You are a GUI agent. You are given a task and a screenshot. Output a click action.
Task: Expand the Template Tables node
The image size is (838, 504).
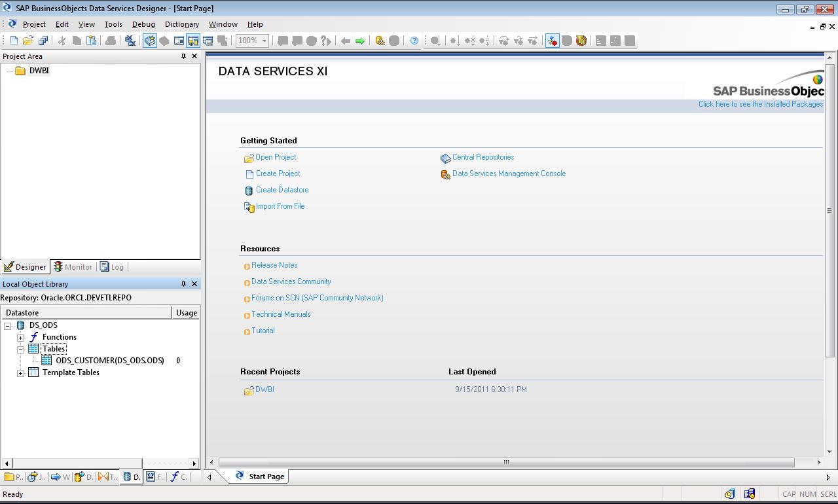click(x=21, y=372)
